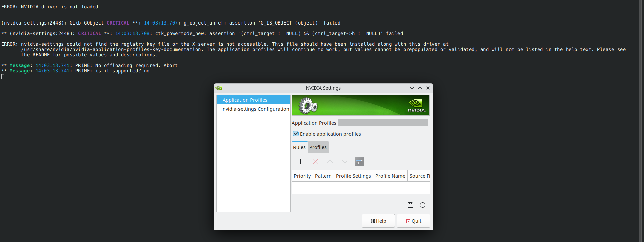Viewport: 644px width, 242px height.
Task: Click the NVIDIA banner image
Action: point(361,105)
